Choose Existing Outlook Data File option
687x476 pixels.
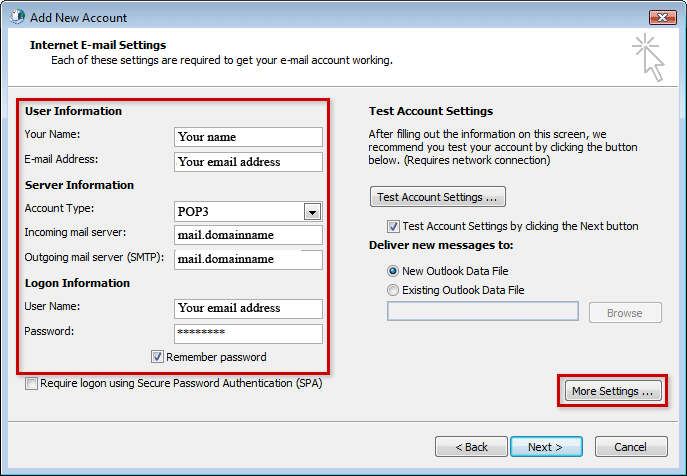point(393,290)
